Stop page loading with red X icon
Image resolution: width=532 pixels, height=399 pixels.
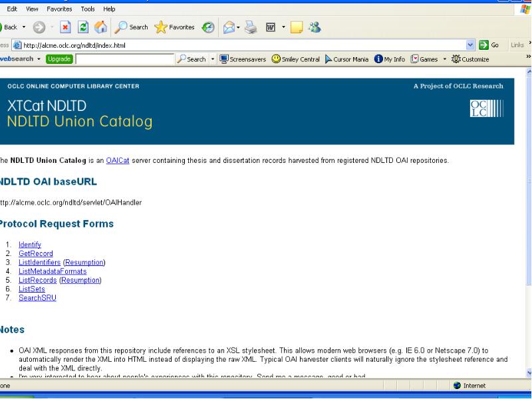(x=65, y=27)
